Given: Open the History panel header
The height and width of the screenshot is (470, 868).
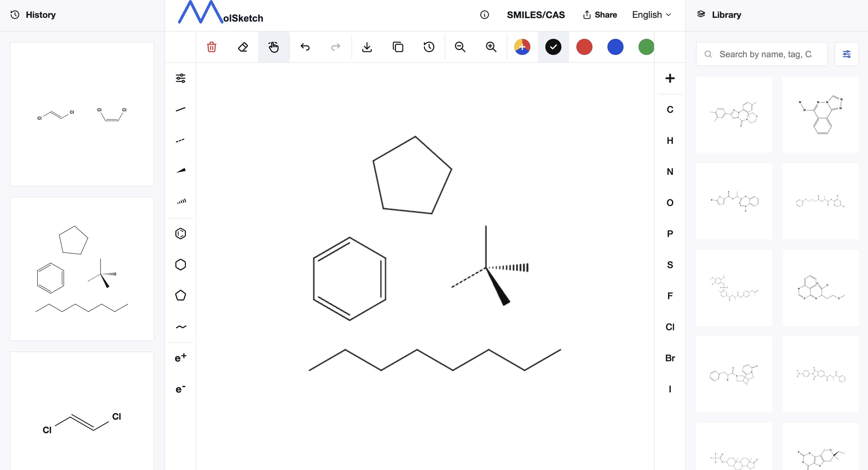Looking at the screenshot, I should point(33,15).
